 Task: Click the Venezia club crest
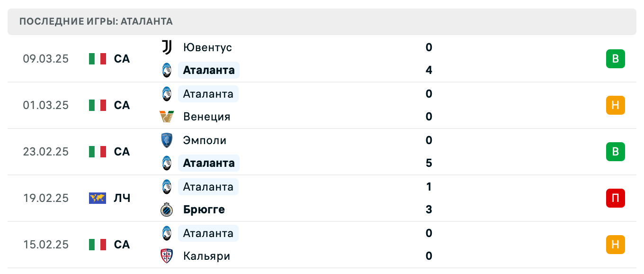(167, 117)
